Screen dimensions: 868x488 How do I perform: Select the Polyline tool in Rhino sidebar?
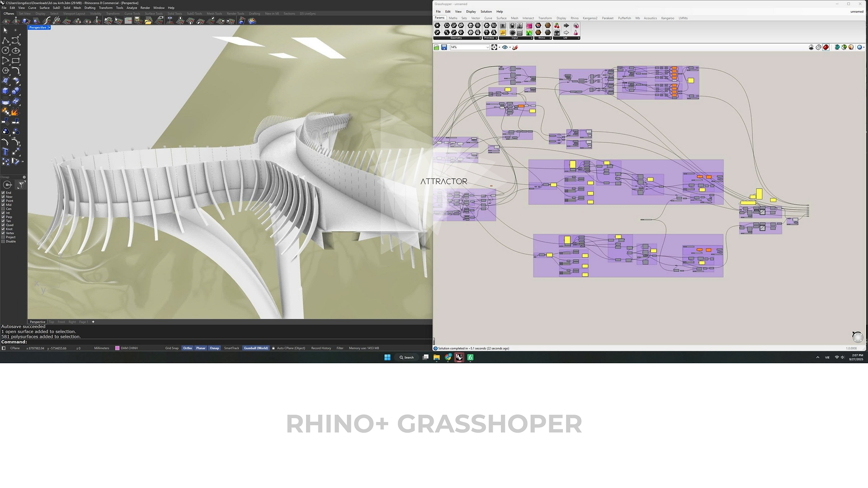click(x=5, y=40)
